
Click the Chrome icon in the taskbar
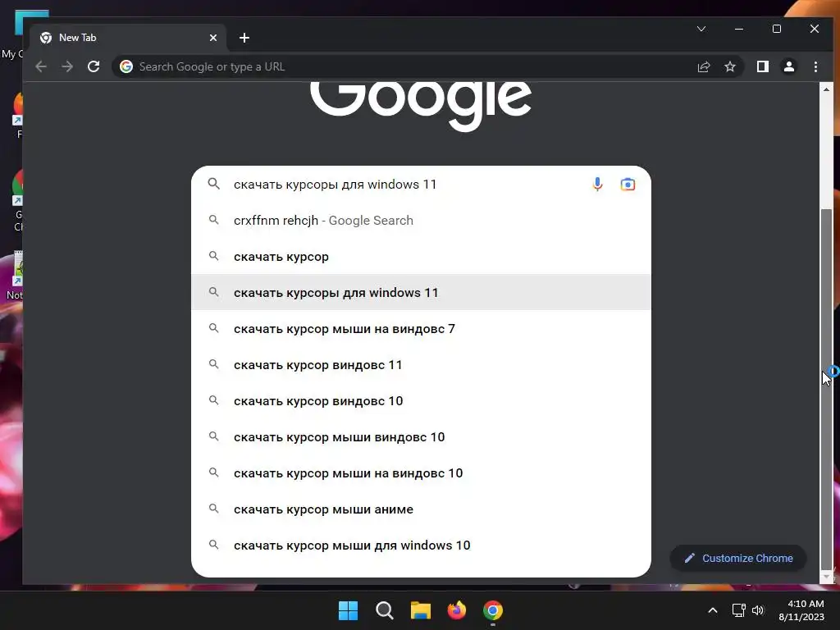(493, 610)
